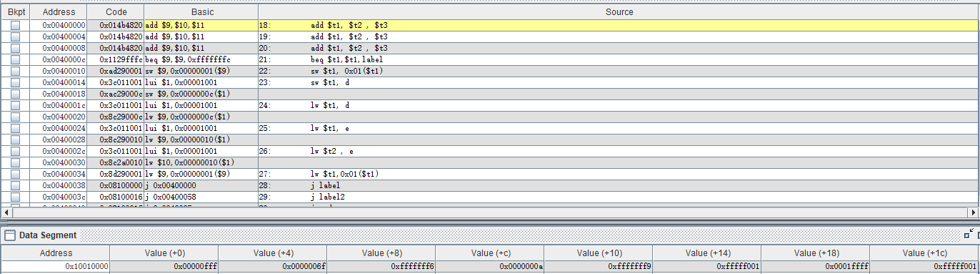Click the Basic column header
Screen dimensions: 980x274
tap(201, 12)
